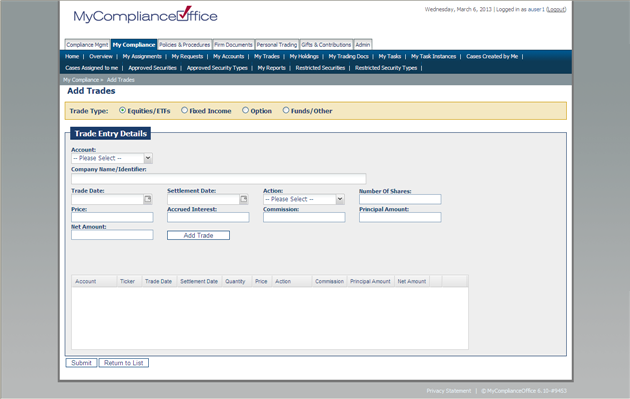Click the Number Of Shares input
This screenshot has height=399, width=630.
pyautogui.click(x=400, y=199)
